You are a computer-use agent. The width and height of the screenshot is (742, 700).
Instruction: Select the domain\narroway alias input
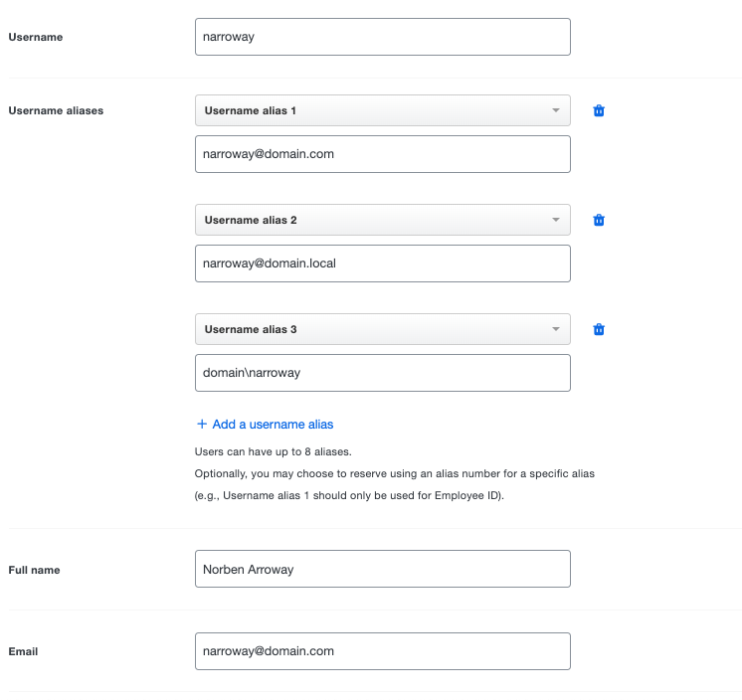pos(383,373)
